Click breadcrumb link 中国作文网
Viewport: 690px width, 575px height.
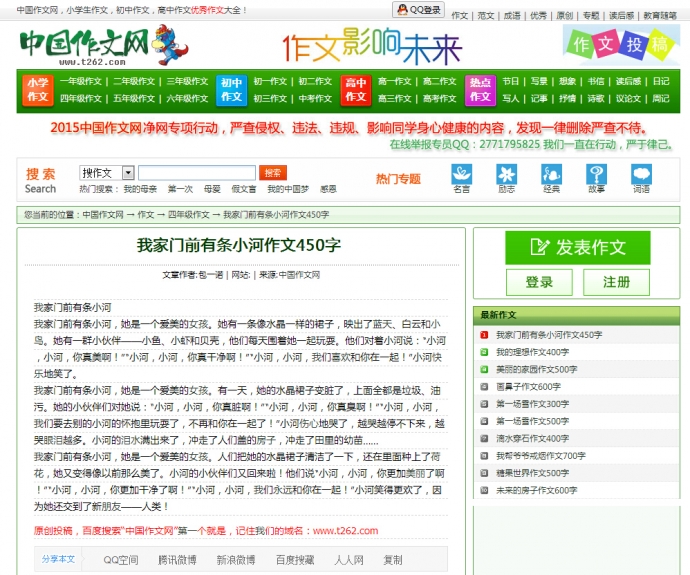point(103,215)
